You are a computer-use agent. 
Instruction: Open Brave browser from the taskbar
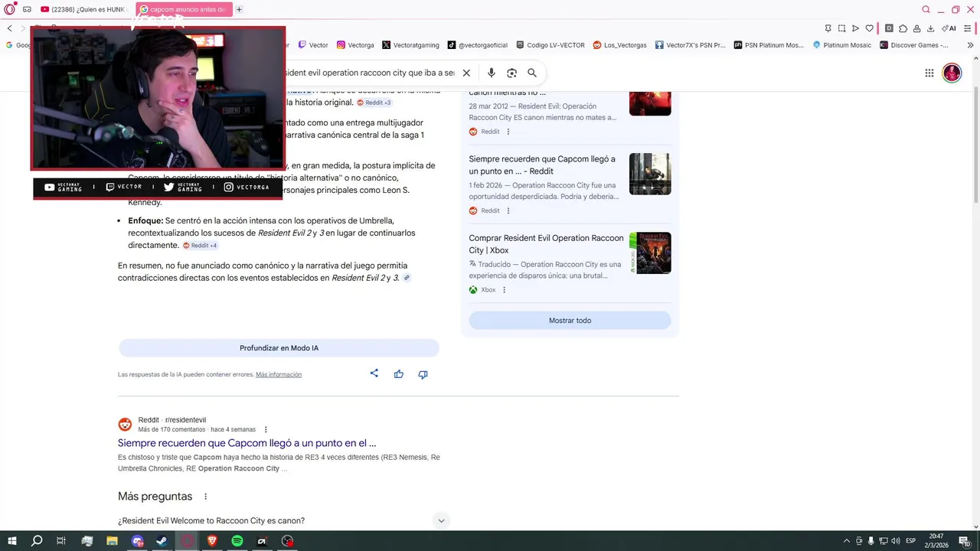(x=212, y=541)
